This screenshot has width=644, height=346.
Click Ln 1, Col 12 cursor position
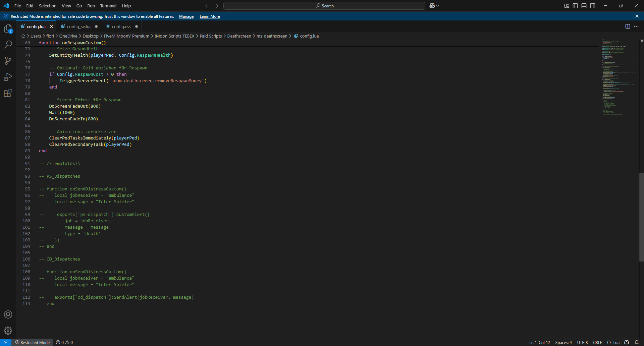(x=540, y=342)
